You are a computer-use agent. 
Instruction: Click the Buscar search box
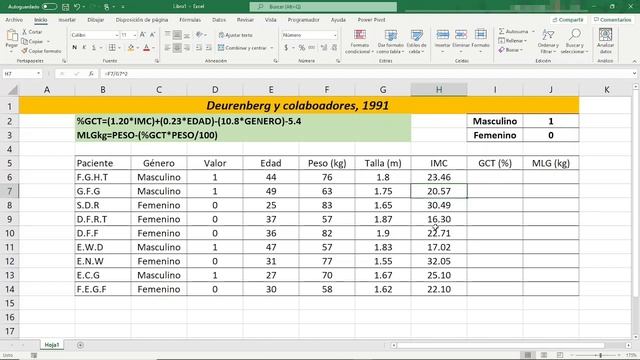click(323, 7)
